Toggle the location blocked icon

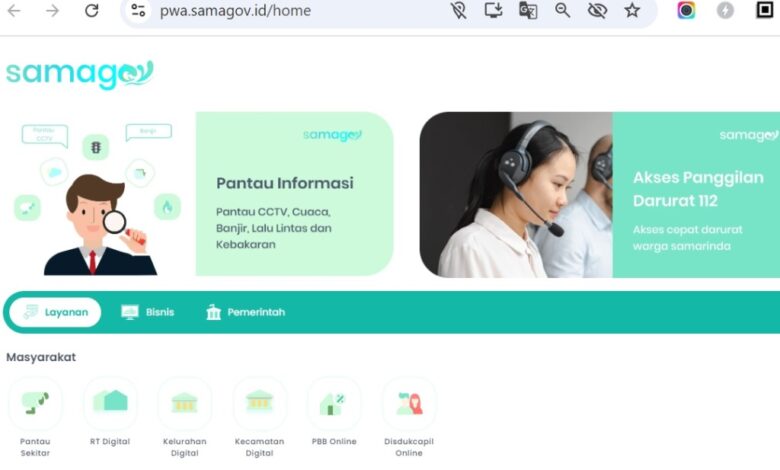459,10
